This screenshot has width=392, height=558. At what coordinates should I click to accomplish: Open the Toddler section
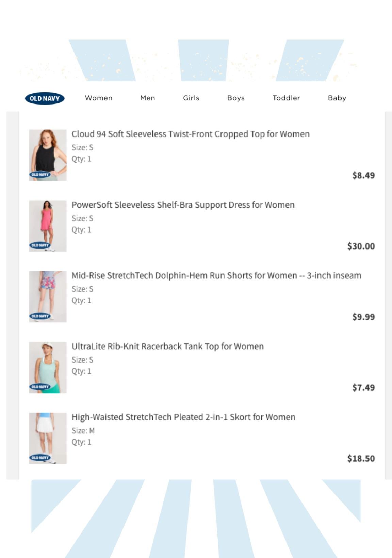tap(286, 98)
